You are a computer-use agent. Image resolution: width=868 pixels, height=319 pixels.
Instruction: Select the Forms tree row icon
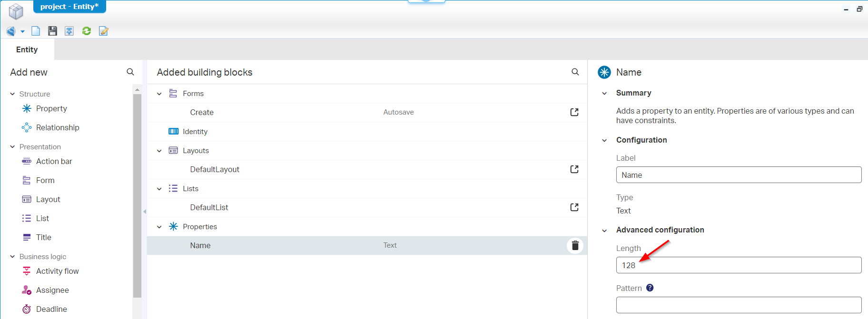pyautogui.click(x=173, y=94)
